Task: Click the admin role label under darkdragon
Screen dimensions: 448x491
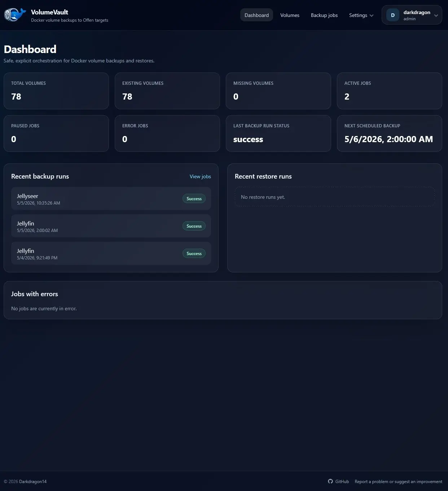Action: point(409,19)
